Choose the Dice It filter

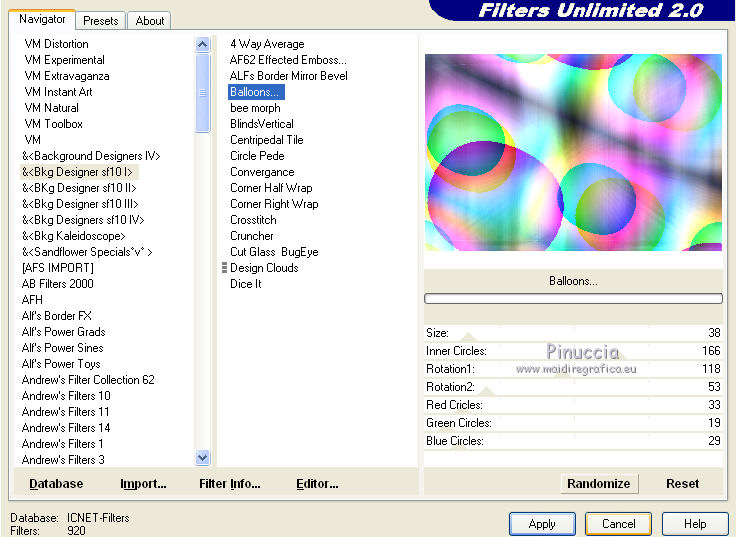point(245,284)
